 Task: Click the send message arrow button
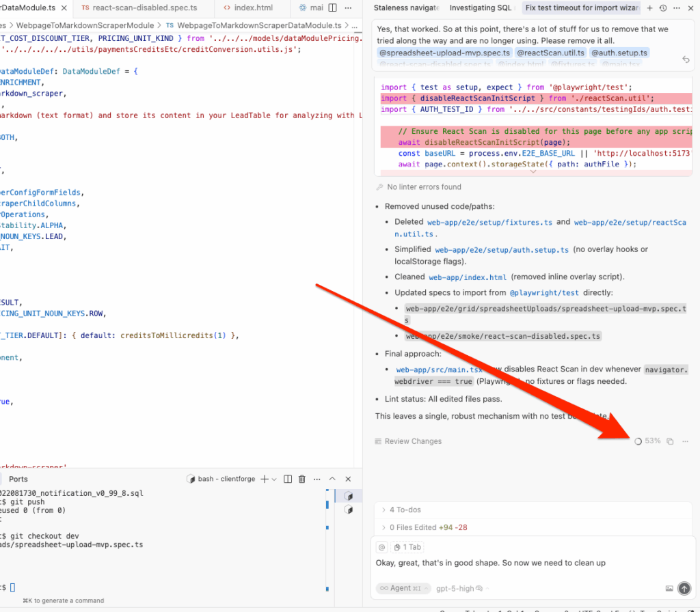(684, 588)
